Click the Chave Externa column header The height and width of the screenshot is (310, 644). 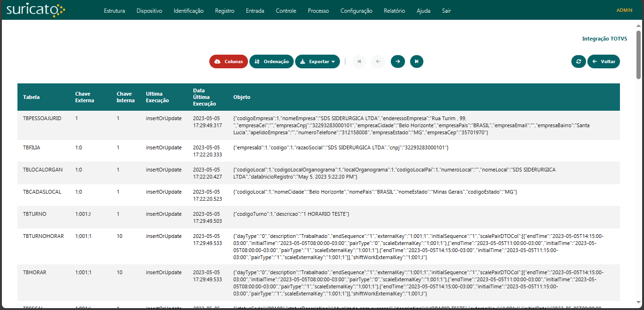click(84, 97)
